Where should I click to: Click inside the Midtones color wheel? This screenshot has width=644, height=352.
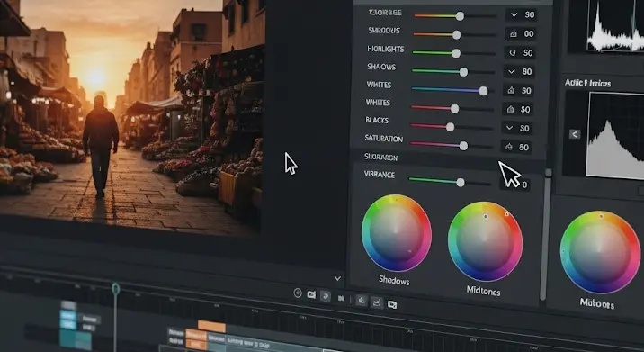coord(485,241)
